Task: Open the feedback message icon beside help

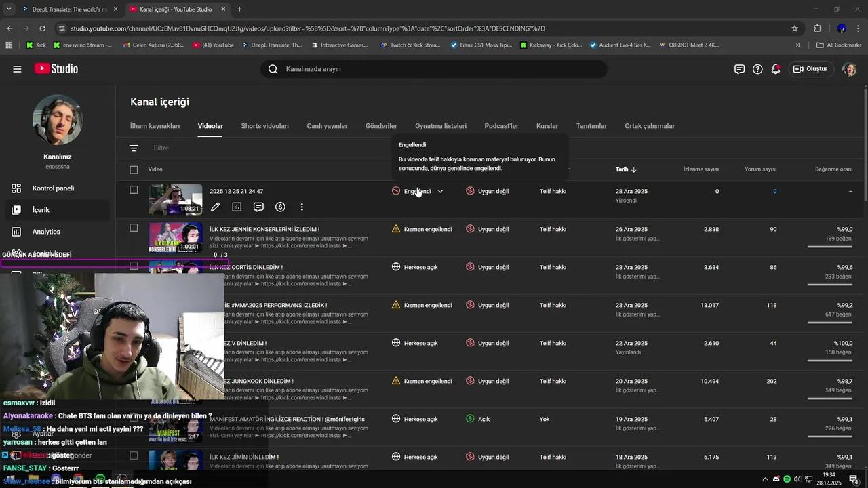Action: click(x=739, y=69)
